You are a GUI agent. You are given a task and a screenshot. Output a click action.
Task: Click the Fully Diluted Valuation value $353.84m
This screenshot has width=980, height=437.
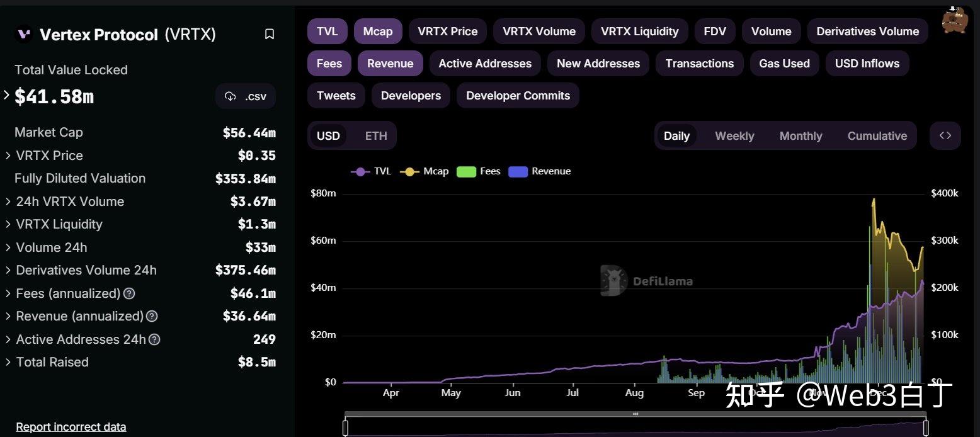pyautogui.click(x=246, y=179)
